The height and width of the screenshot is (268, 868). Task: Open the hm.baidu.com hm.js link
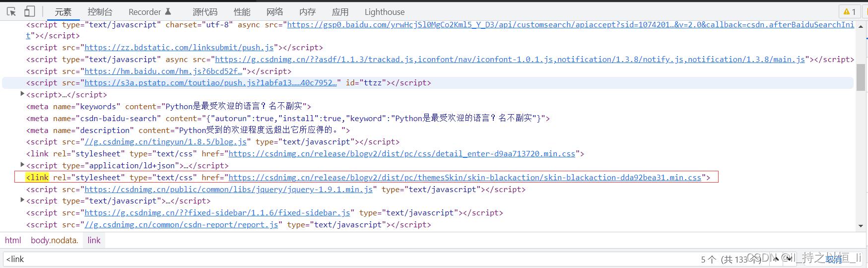point(163,71)
